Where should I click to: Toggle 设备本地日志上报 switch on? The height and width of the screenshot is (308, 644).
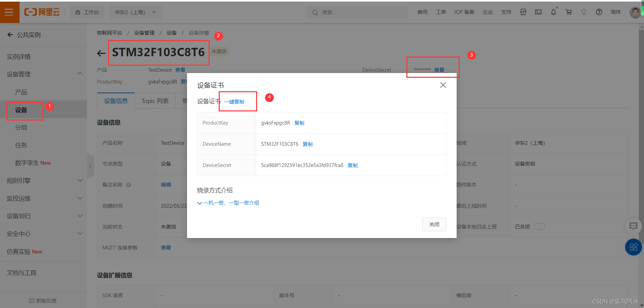pos(539,227)
